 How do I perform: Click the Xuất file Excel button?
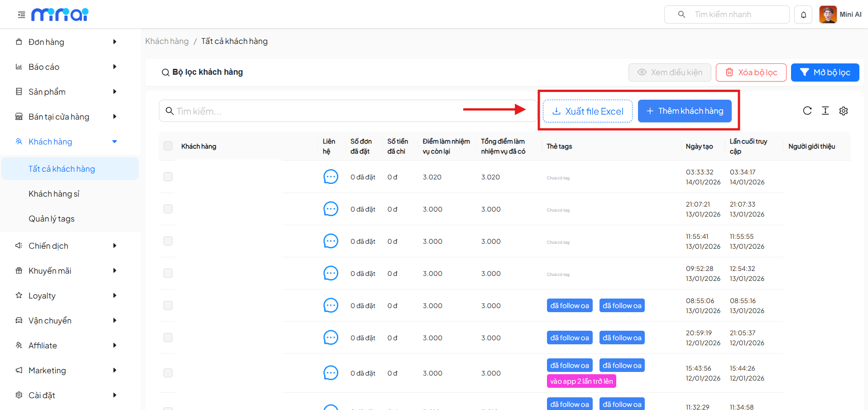tap(587, 111)
